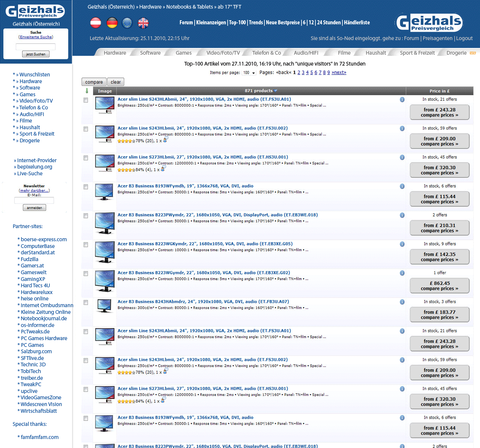The image size is (480, 448).
Task: Tick checkbox for first Acer B193WFymdh row
Action: (86, 187)
